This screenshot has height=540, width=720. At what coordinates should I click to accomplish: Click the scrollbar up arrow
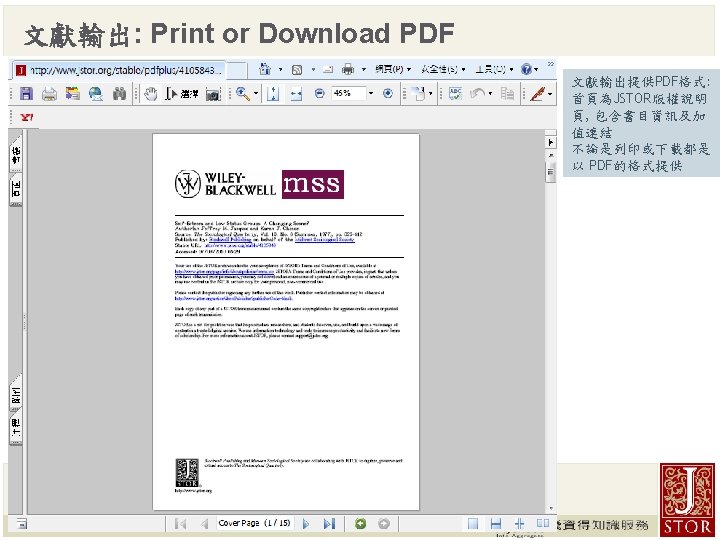tap(550, 155)
